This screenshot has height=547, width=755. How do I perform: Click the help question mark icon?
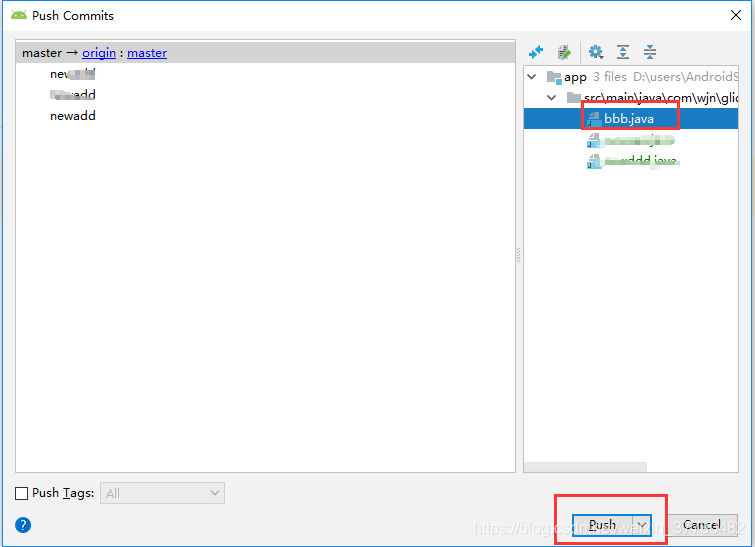(23, 525)
